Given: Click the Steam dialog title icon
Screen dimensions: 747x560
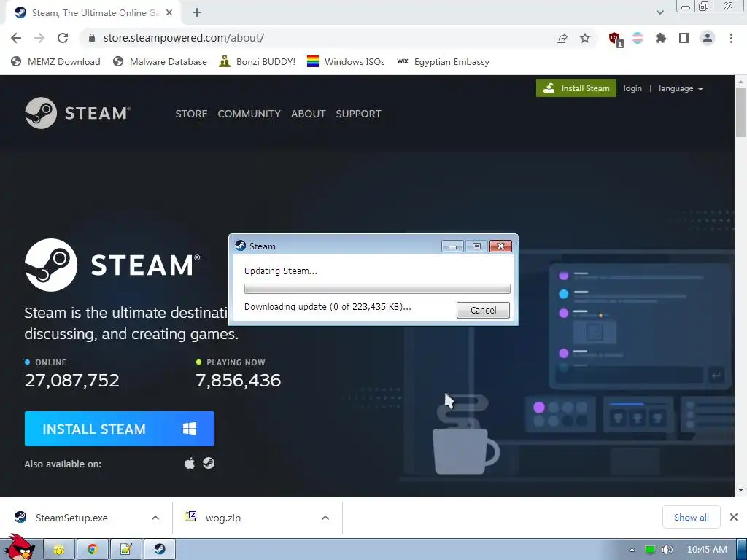Looking at the screenshot, I should point(241,246).
